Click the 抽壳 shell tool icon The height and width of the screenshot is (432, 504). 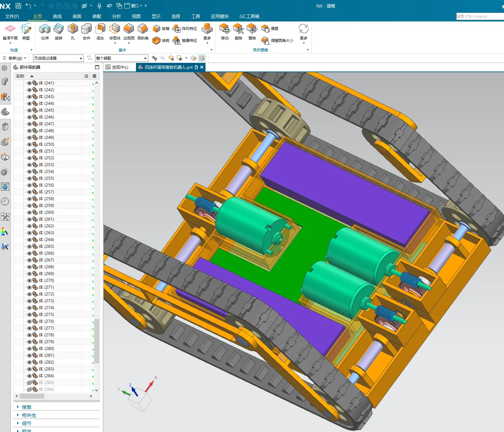click(156, 41)
